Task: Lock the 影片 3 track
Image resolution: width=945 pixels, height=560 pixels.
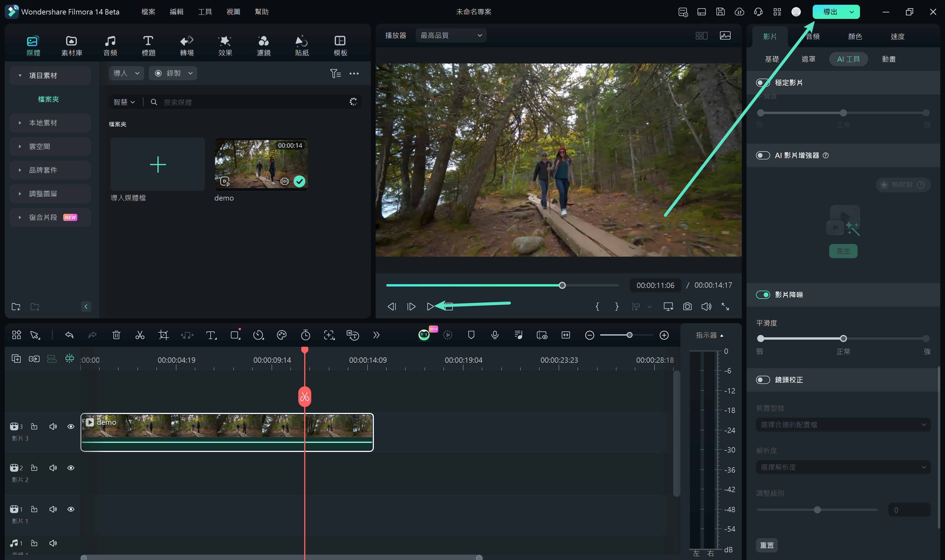Action: [x=34, y=426]
